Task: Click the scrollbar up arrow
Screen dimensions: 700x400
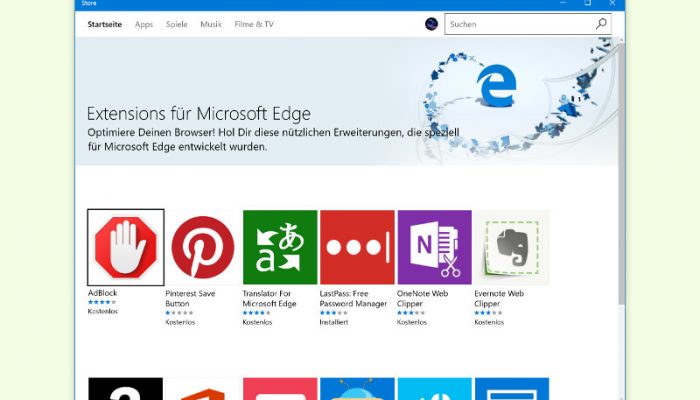Action: point(621,40)
